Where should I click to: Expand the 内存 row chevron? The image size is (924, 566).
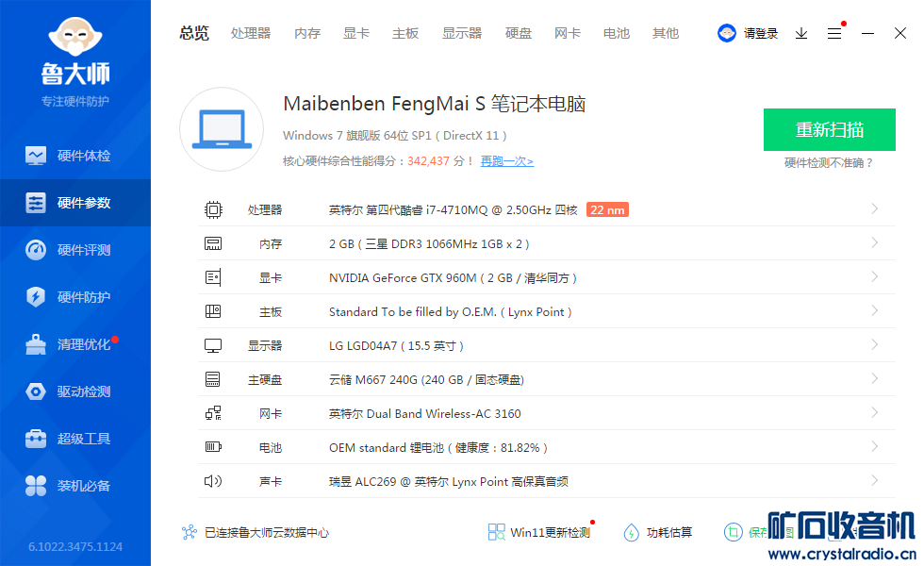click(x=875, y=242)
